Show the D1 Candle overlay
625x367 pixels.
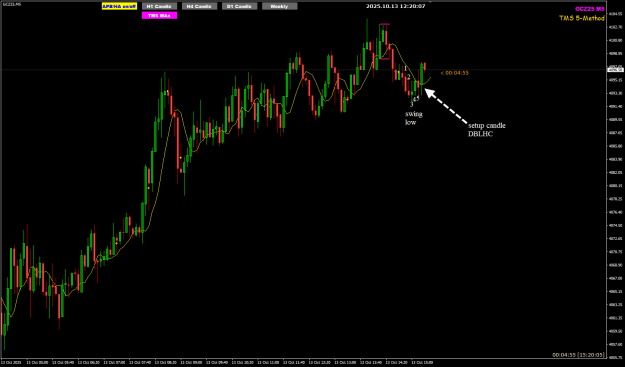pyautogui.click(x=240, y=6)
